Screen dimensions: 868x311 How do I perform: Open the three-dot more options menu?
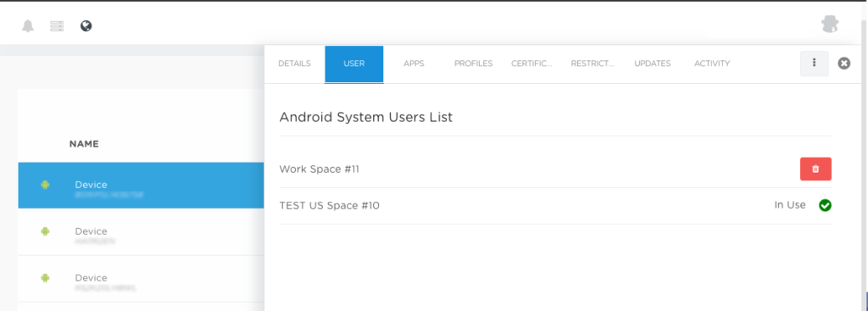(814, 63)
